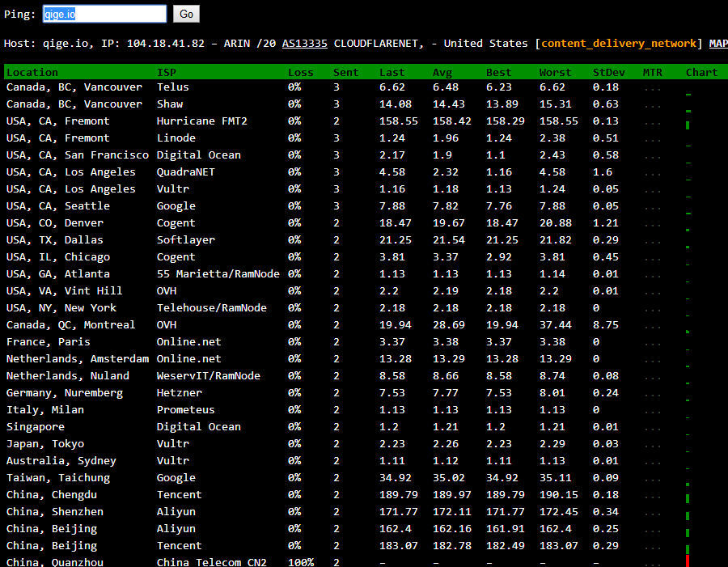728x567 pixels.
Task: Select 'USA, CA, Seattle' location
Action: (x=58, y=206)
